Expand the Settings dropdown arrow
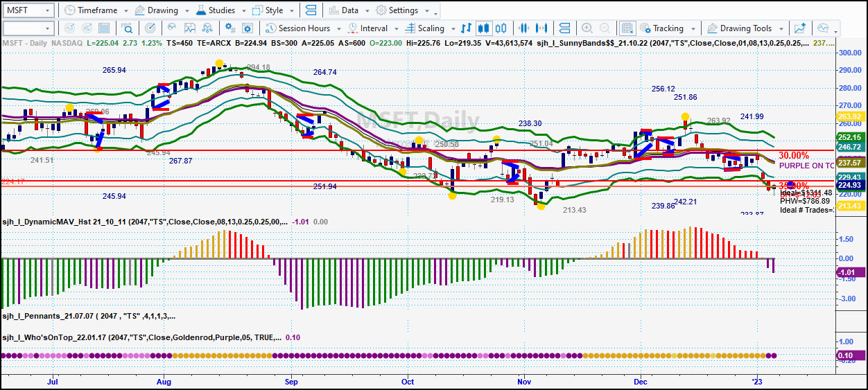This screenshot has width=868, height=390. [426, 11]
